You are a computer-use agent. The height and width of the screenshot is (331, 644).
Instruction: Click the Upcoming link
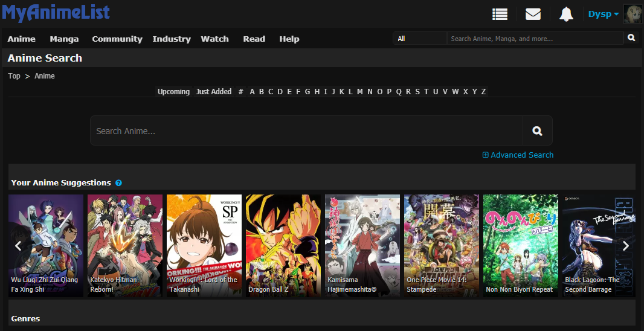click(173, 92)
